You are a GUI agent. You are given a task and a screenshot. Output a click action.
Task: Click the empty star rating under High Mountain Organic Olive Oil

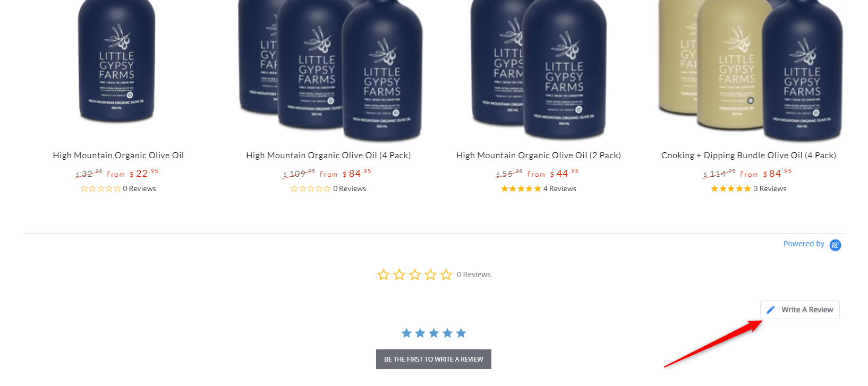101,188
